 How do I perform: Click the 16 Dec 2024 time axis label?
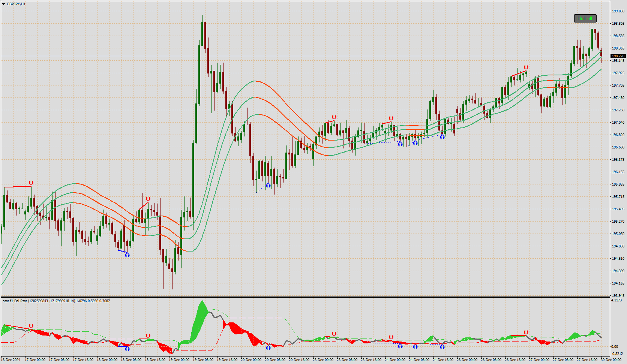coord(11,360)
